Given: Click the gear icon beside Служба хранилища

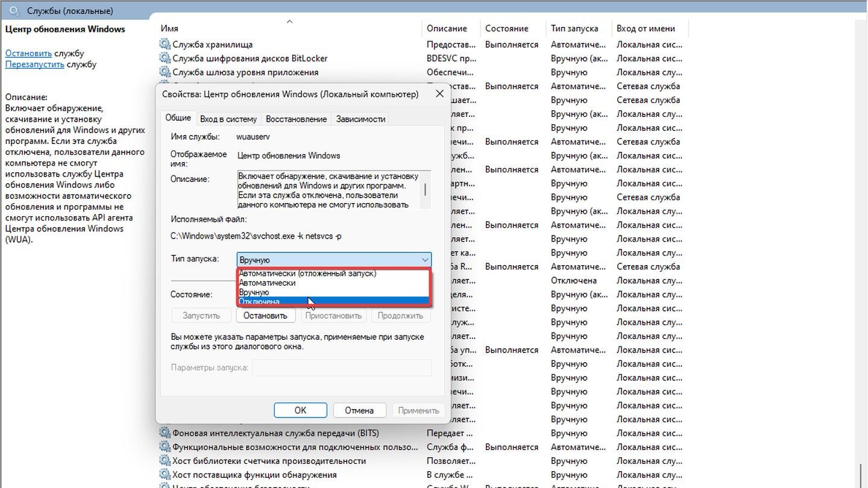Looking at the screenshot, I should 165,44.
